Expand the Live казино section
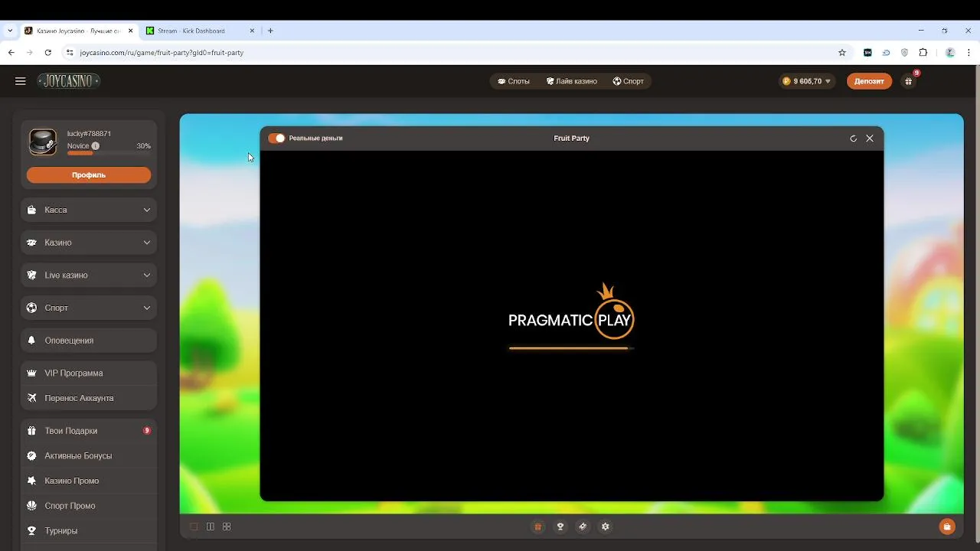This screenshot has height=551, width=980. (x=89, y=275)
